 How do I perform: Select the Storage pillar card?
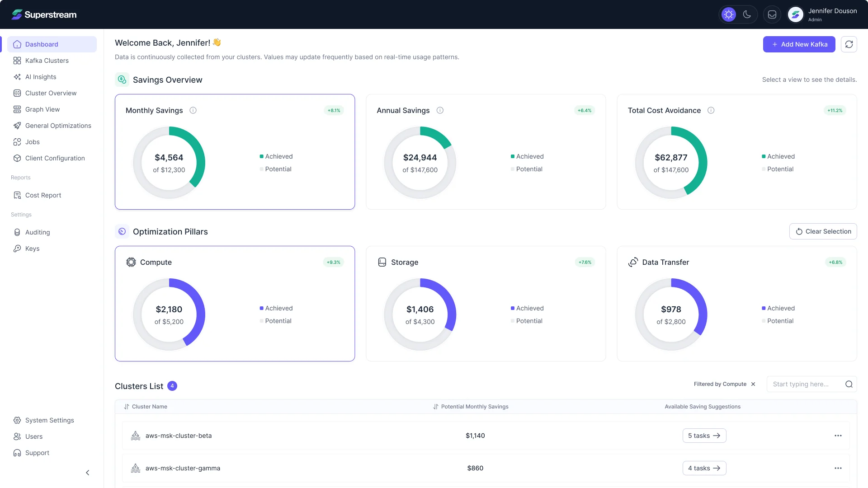coord(486,304)
